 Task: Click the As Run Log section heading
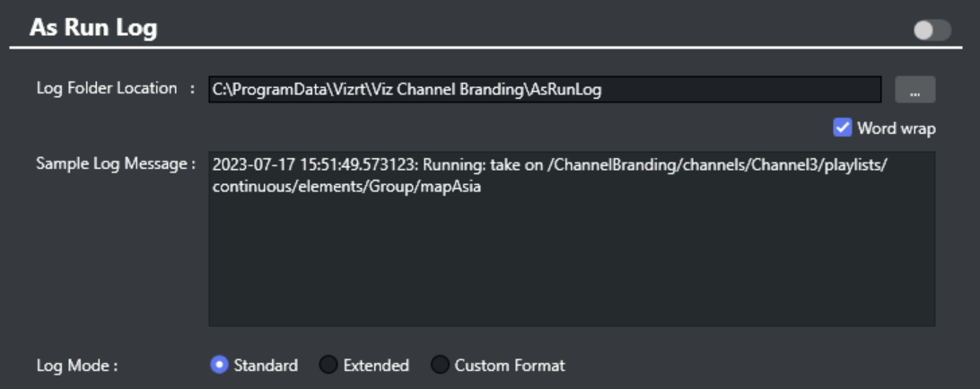pos(93,28)
